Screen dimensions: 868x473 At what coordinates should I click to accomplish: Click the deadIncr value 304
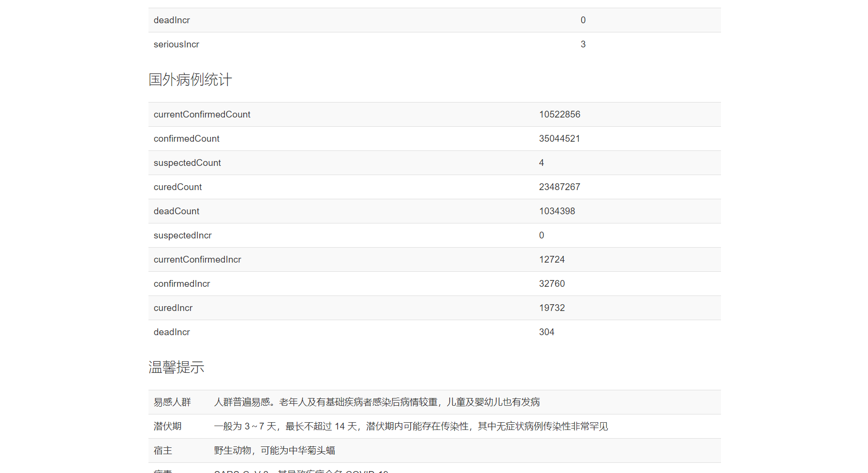coord(546,332)
